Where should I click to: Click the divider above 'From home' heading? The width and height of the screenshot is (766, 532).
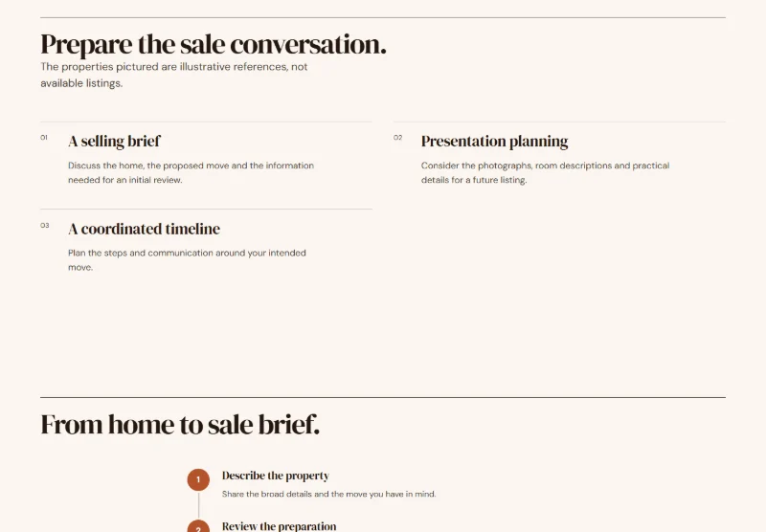(x=383, y=397)
